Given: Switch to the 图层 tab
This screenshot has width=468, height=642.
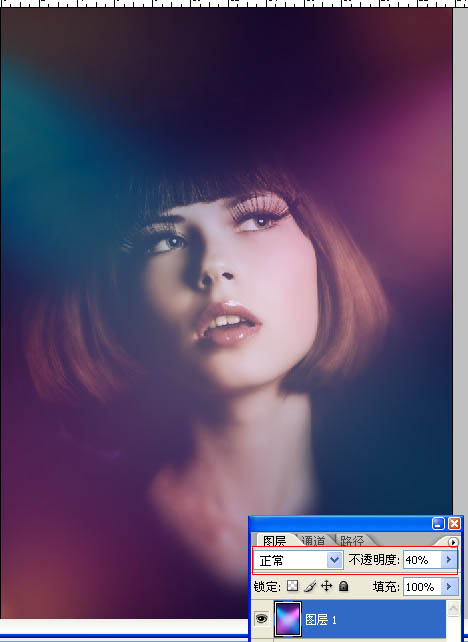Looking at the screenshot, I should (274, 541).
